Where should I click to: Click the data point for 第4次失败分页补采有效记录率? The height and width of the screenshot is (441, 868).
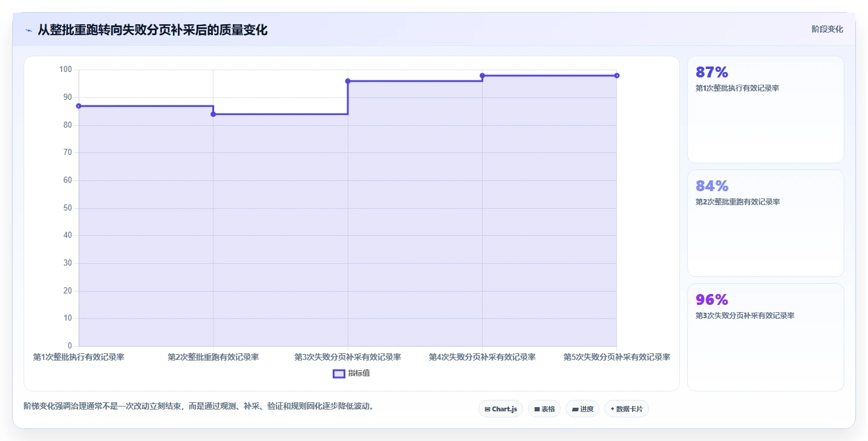coord(482,76)
